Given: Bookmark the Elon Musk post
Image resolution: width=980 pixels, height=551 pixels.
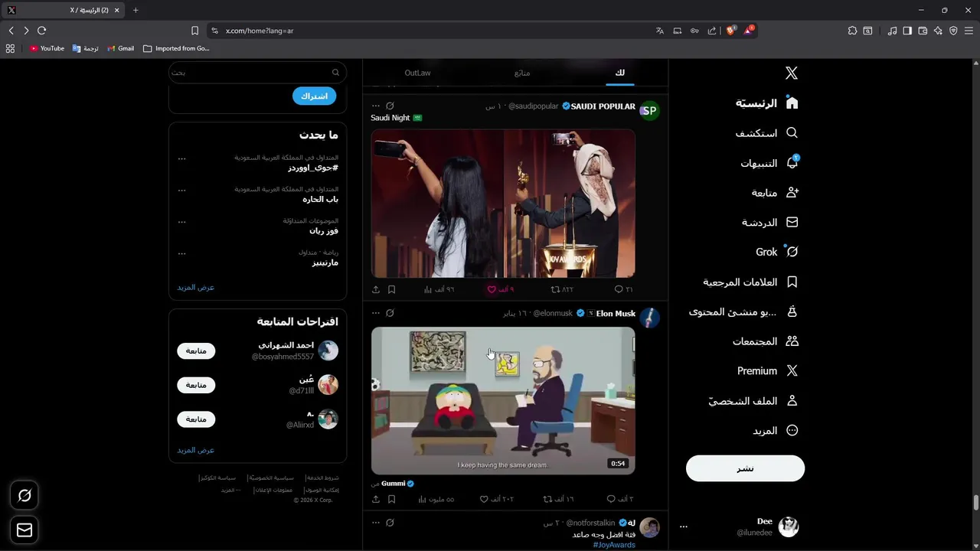Looking at the screenshot, I should tap(391, 499).
